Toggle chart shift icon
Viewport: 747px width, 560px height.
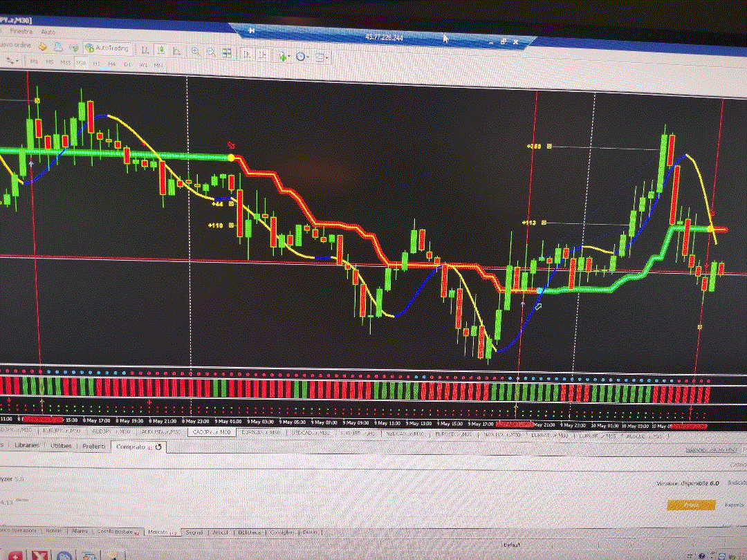[x=263, y=55]
